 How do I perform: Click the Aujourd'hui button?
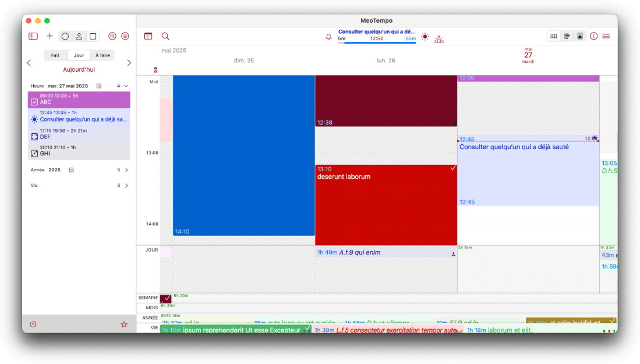pos(79,69)
